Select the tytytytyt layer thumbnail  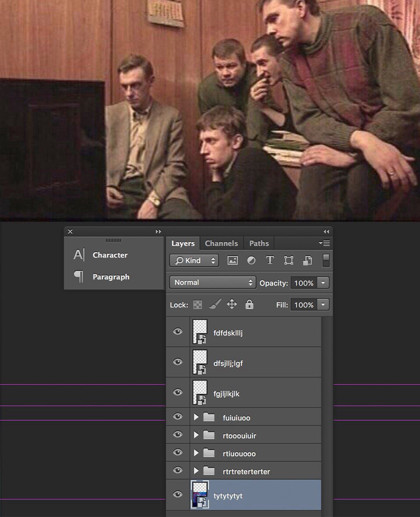pyautogui.click(x=200, y=494)
